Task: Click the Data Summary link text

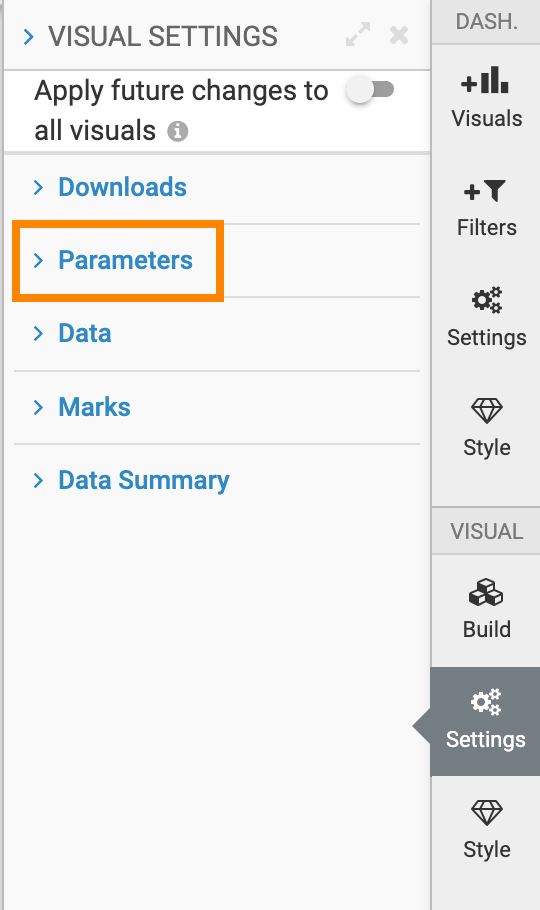Action: coord(144,481)
